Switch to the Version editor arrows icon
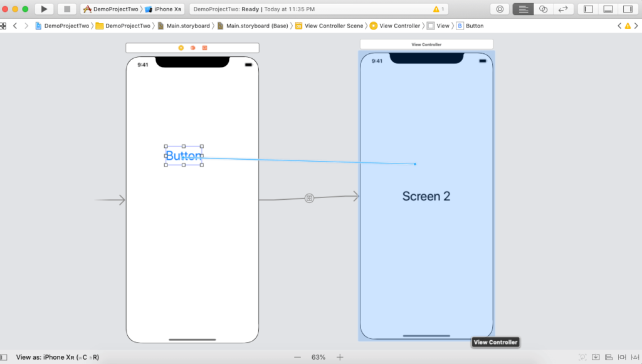Viewport: 642px width, 364px height. pyautogui.click(x=563, y=9)
